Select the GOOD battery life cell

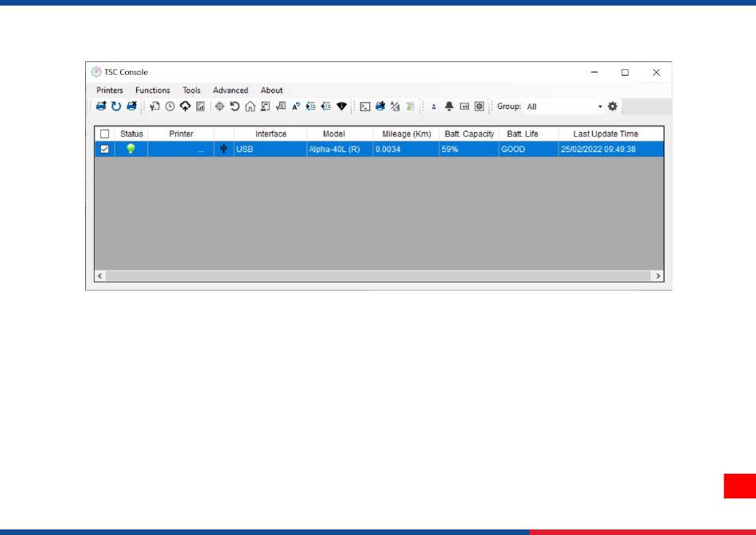pos(529,149)
